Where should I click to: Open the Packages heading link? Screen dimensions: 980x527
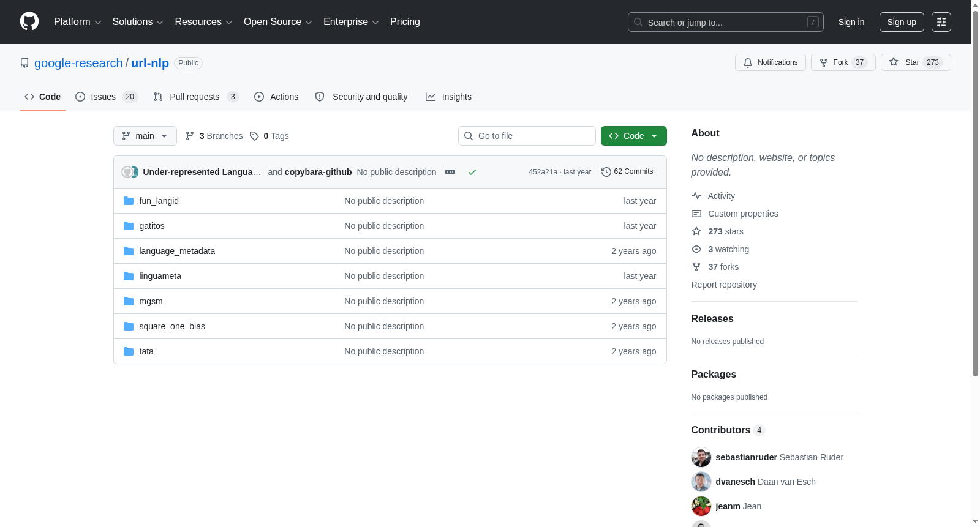click(x=714, y=374)
